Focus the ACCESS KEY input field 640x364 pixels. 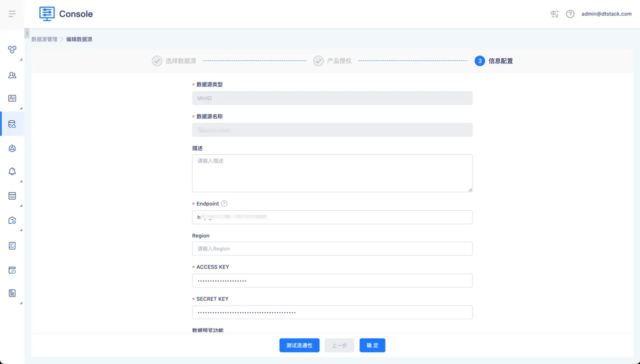click(332, 281)
